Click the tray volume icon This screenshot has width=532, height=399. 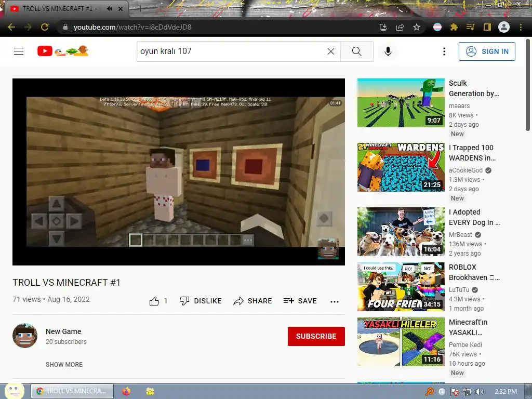pos(479,392)
